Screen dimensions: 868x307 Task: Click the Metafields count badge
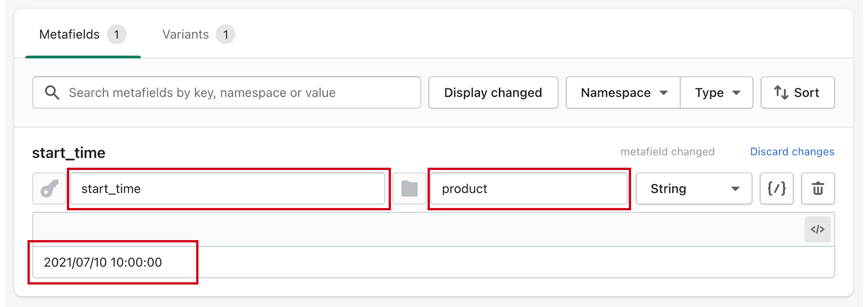click(x=117, y=34)
